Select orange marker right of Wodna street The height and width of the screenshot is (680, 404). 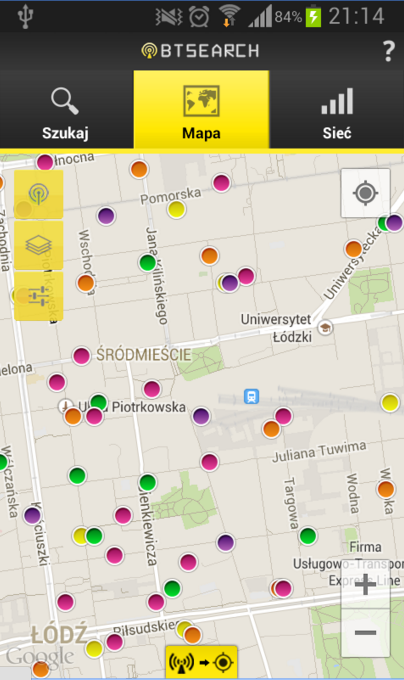[385, 490]
